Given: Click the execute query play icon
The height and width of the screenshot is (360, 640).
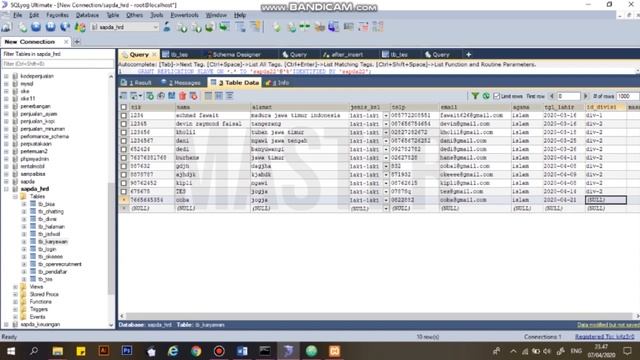Looking at the screenshot, I should [36, 27].
